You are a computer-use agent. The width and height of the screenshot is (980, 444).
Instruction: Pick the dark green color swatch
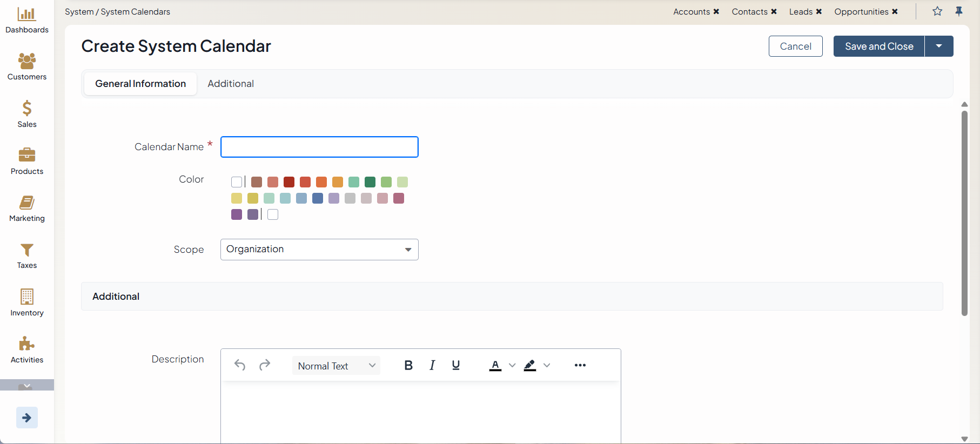pos(370,182)
